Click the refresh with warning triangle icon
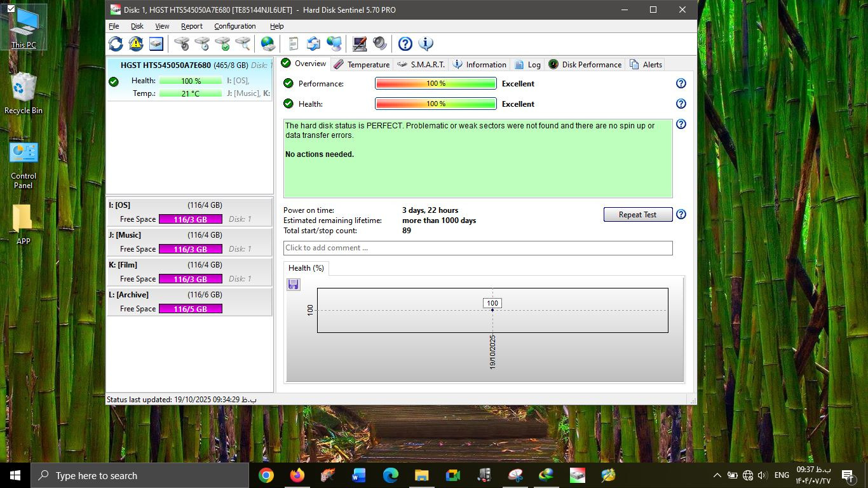The image size is (868, 488). click(x=136, y=44)
